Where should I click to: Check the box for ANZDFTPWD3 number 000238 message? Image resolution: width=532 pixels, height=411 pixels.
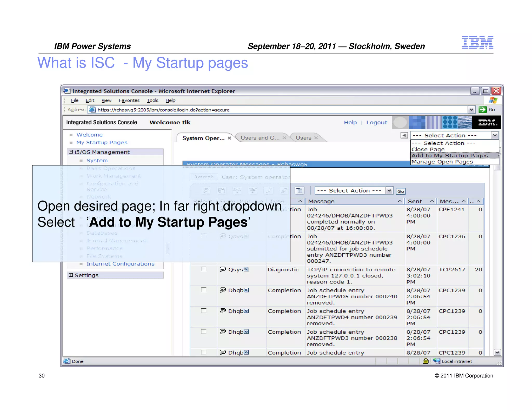click(204, 332)
